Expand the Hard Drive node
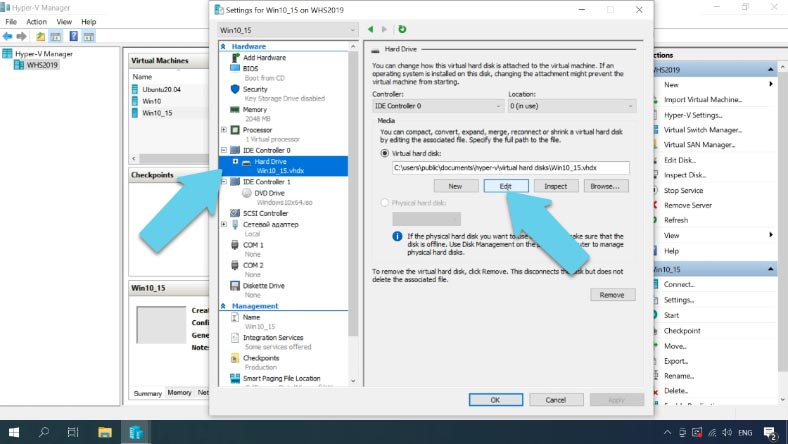 coord(235,161)
